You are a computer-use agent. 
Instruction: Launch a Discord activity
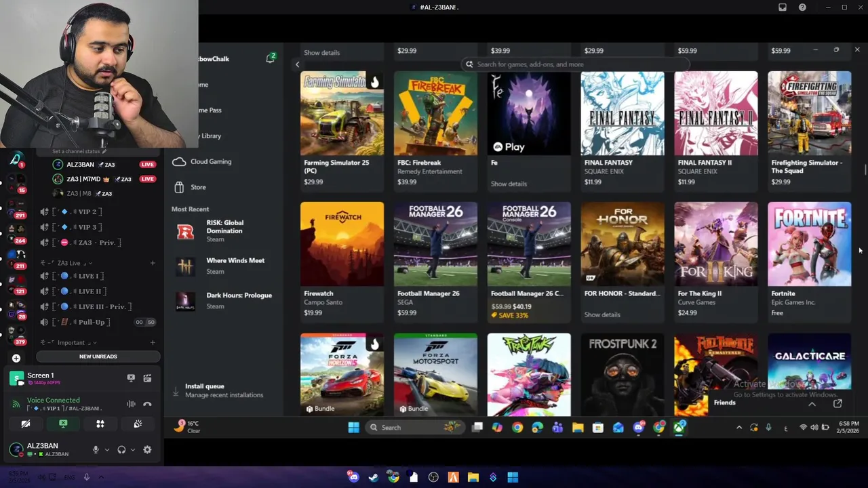[100, 424]
